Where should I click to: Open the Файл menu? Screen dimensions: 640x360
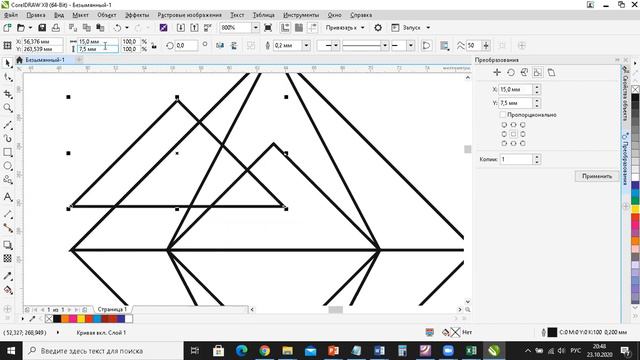[x=11, y=15]
